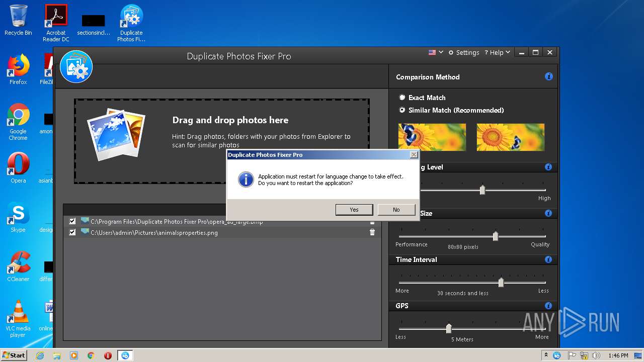Viewport: 644px width, 362px height.
Task: Show info about GPS setting
Action: [548, 306]
